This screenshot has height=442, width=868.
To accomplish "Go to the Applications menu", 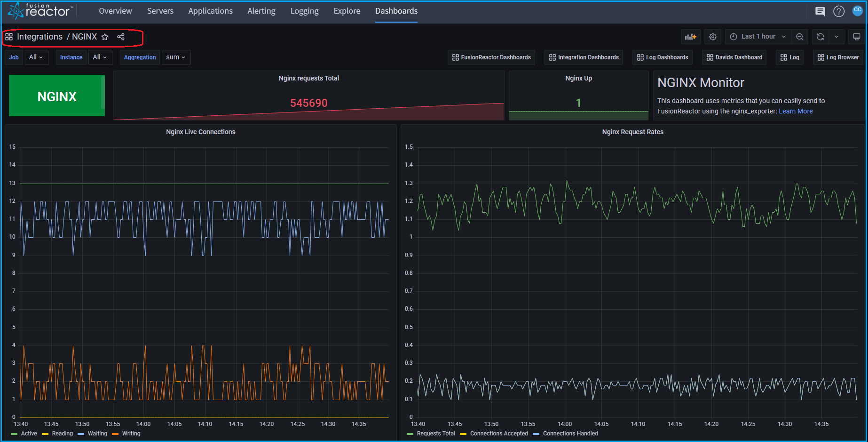I will 210,11.
